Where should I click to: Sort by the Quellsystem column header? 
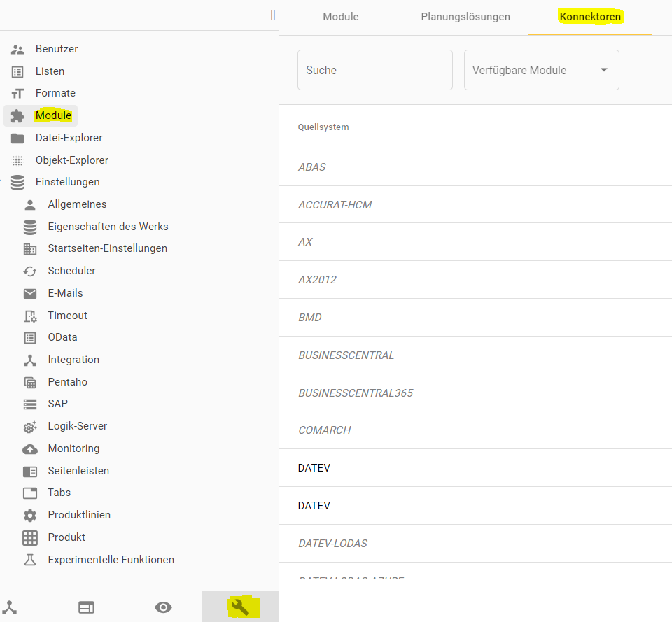(323, 127)
